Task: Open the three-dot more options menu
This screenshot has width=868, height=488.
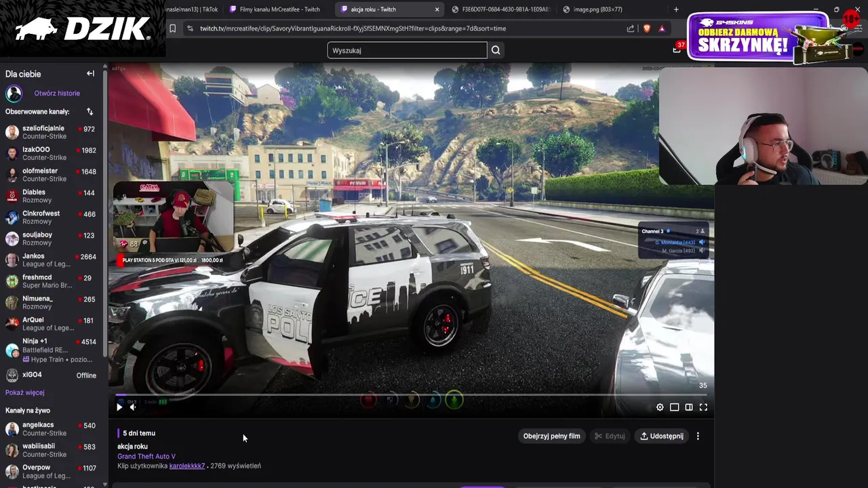Action: (x=698, y=436)
